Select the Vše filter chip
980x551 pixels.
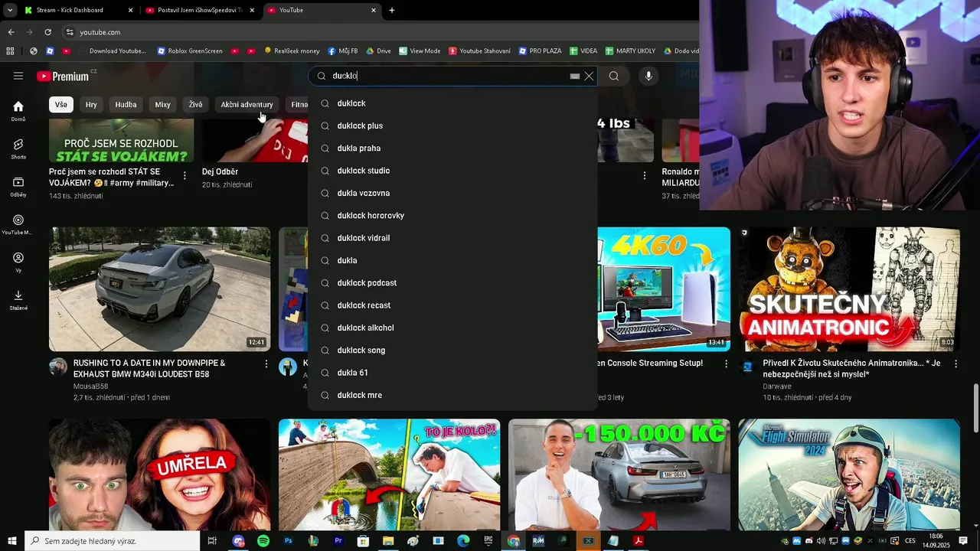point(60,105)
